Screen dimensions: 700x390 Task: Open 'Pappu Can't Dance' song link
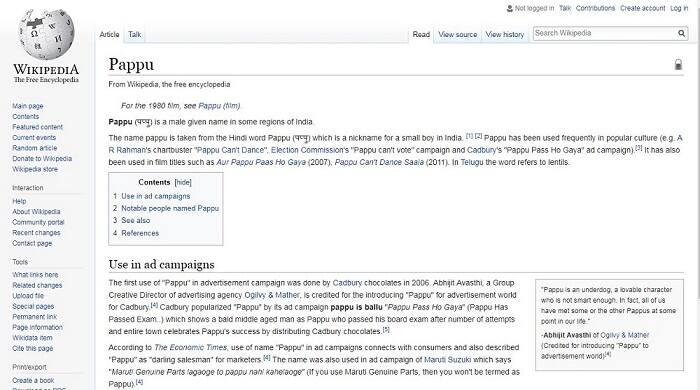[x=230, y=150]
